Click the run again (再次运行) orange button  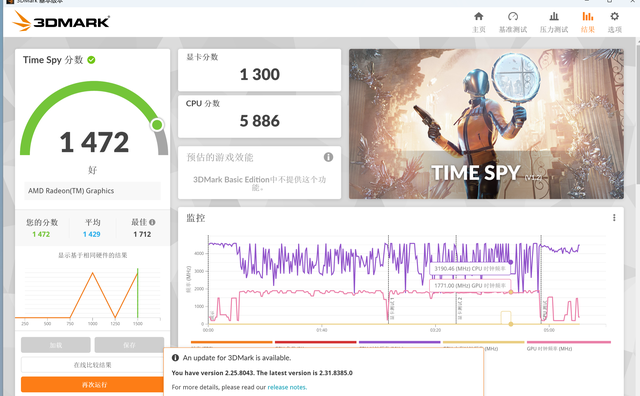(93, 385)
